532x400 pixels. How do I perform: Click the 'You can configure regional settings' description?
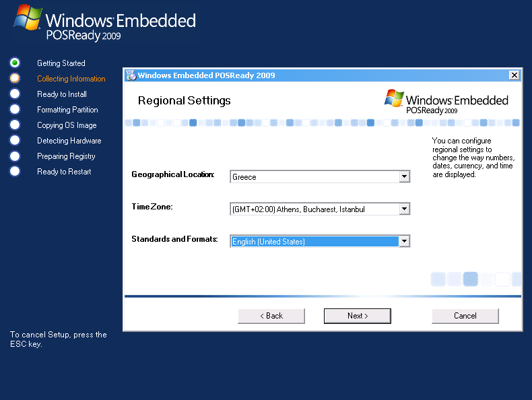(x=473, y=158)
